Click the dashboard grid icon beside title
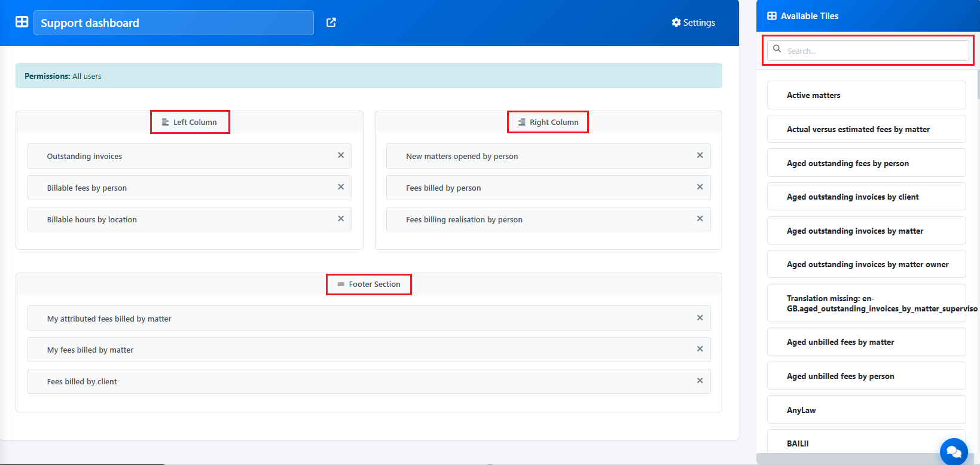The image size is (980, 465). [x=22, y=22]
